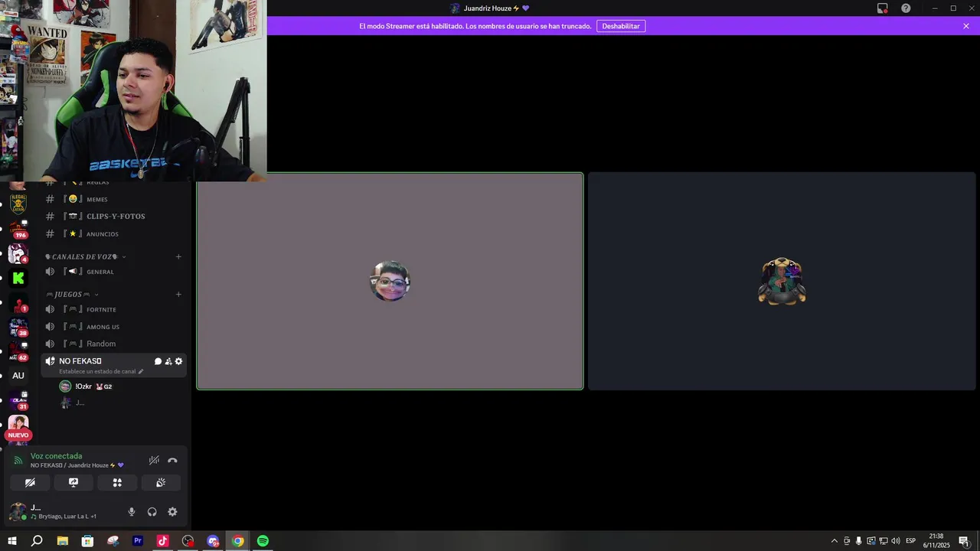Set a channel status via 'Establece un estado de canal'

click(x=101, y=372)
